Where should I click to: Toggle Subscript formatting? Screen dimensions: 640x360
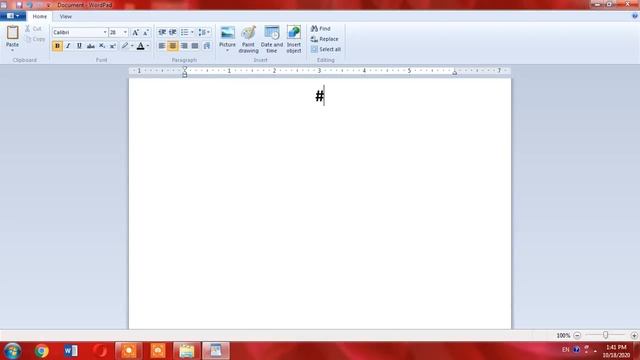click(x=102, y=46)
